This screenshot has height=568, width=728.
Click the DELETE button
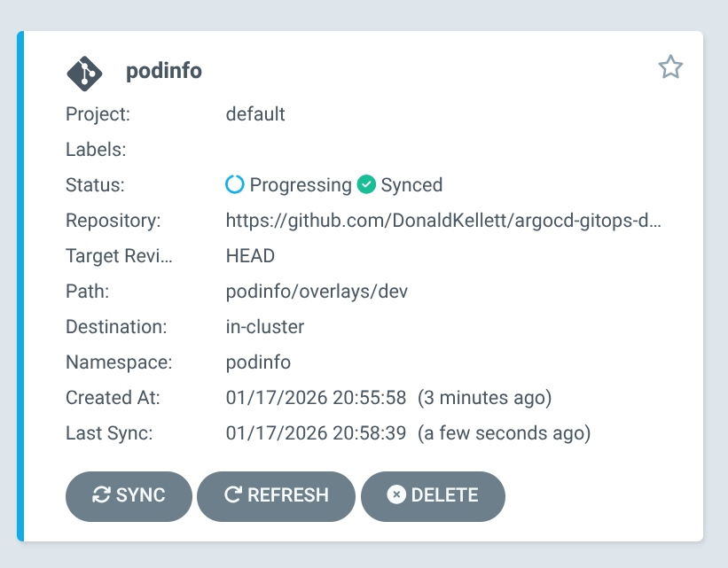(433, 496)
